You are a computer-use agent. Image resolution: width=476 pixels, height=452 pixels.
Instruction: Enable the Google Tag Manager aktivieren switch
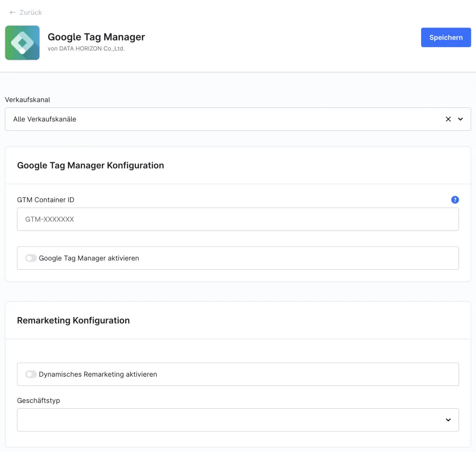pyautogui.click(x=31, y=258)
